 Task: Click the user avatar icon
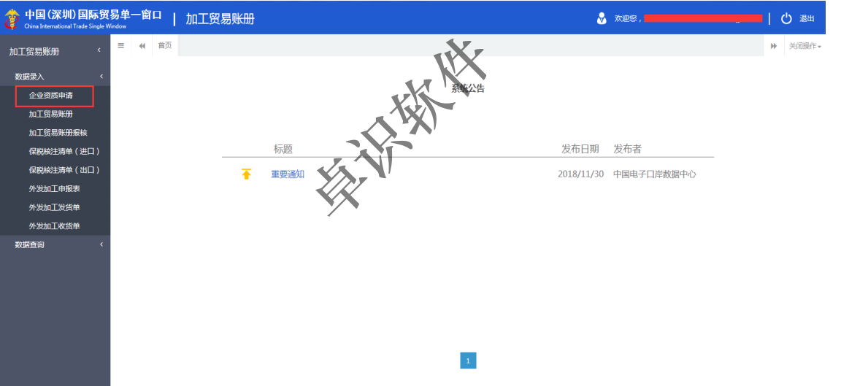(602, 18)
